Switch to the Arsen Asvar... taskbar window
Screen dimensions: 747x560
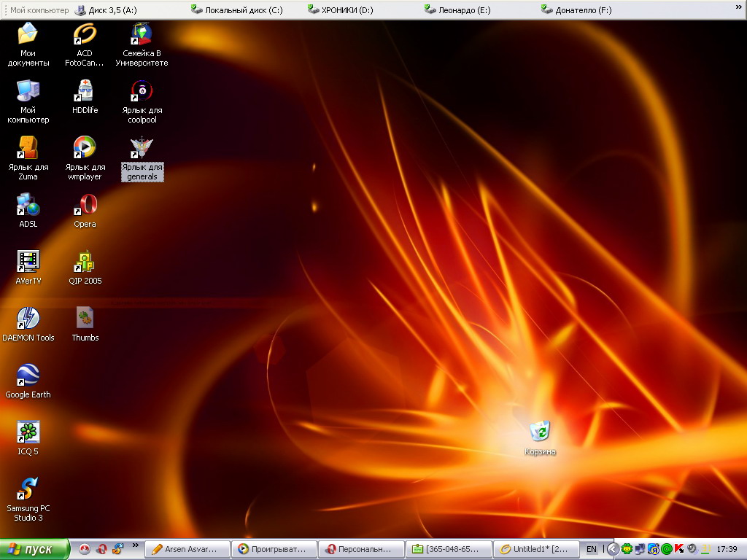click(x=187, y=549)
